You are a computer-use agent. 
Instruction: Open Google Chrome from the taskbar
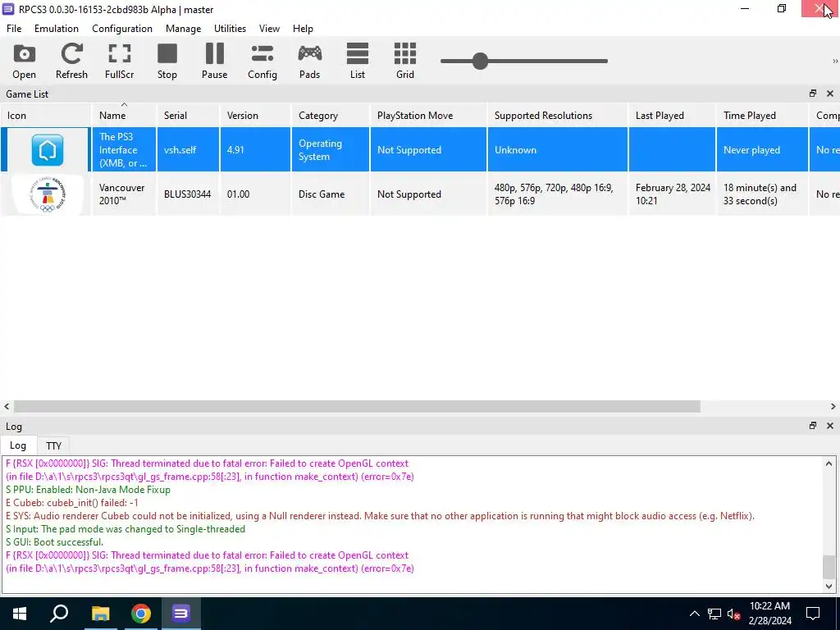click(141, 614)
